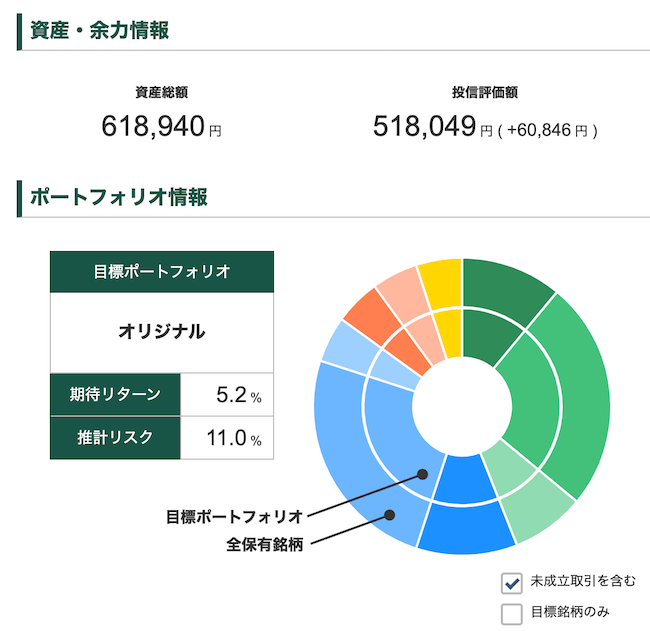Click the ポートフォリオ情報 section heading

click(119, 197)
